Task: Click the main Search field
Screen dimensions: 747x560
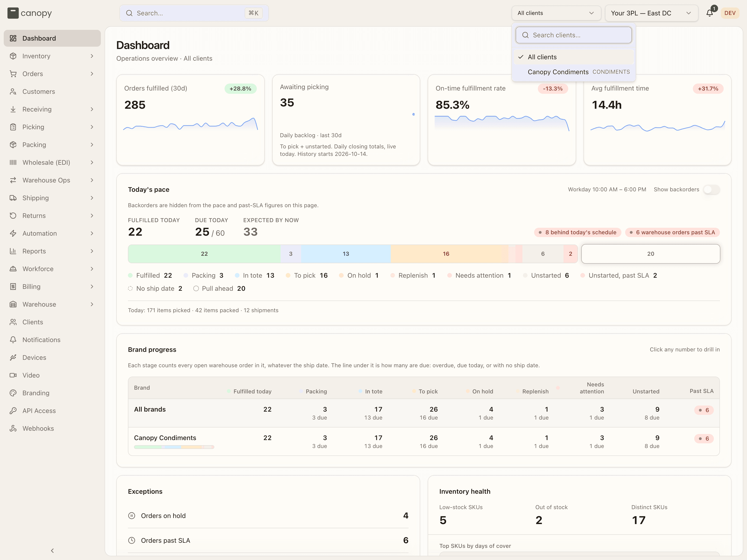Action: (x=194, y=13)
